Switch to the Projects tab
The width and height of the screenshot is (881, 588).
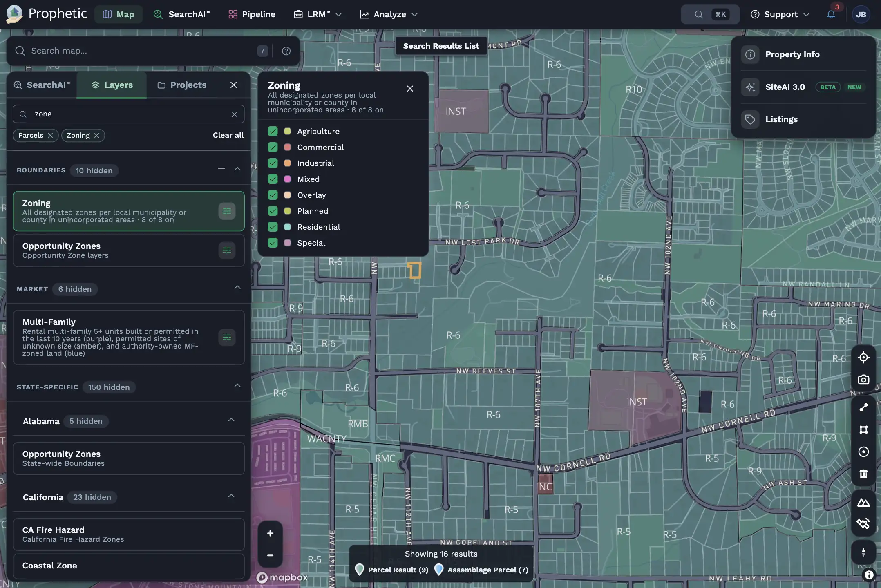[x=182, y=85]
